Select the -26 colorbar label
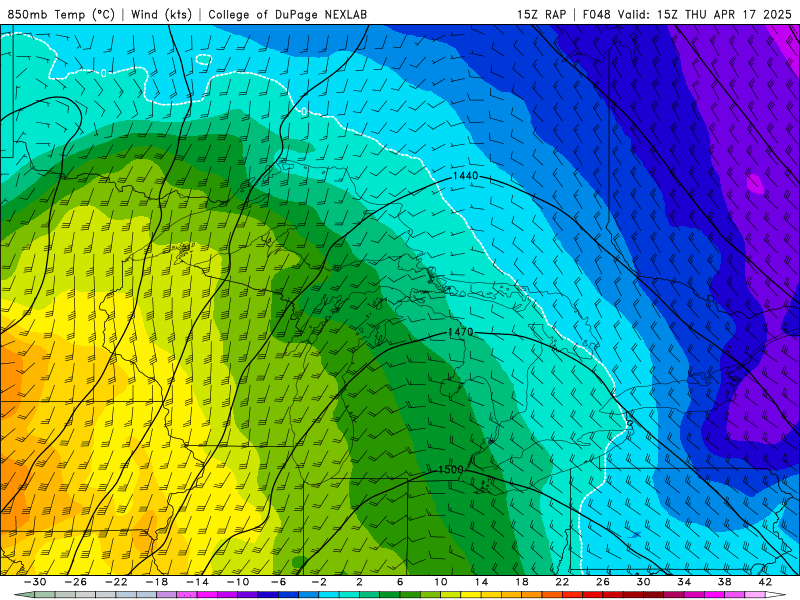Viewport: 800px width, 600px height. (x=76, y=582)
